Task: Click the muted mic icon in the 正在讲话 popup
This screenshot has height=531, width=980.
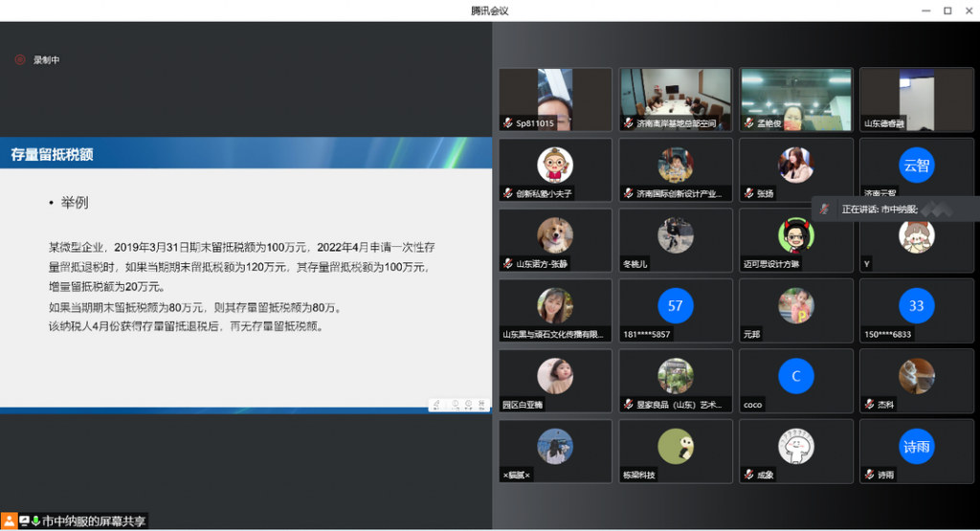Action: tap(825, 209)
